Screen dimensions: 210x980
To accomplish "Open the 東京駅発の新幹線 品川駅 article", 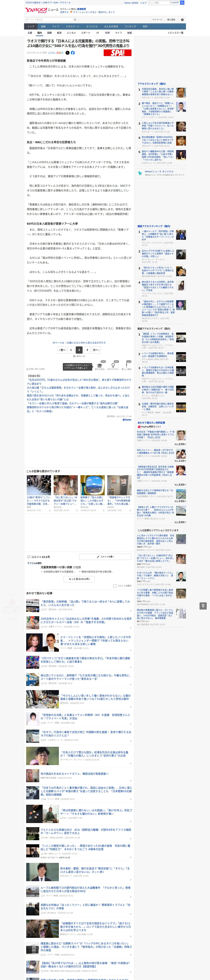I will click(85, 603).
